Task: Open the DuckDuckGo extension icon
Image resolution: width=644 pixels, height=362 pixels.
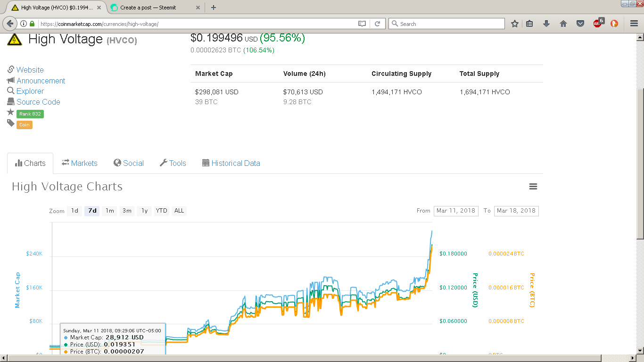Action: tap(614, 24)
